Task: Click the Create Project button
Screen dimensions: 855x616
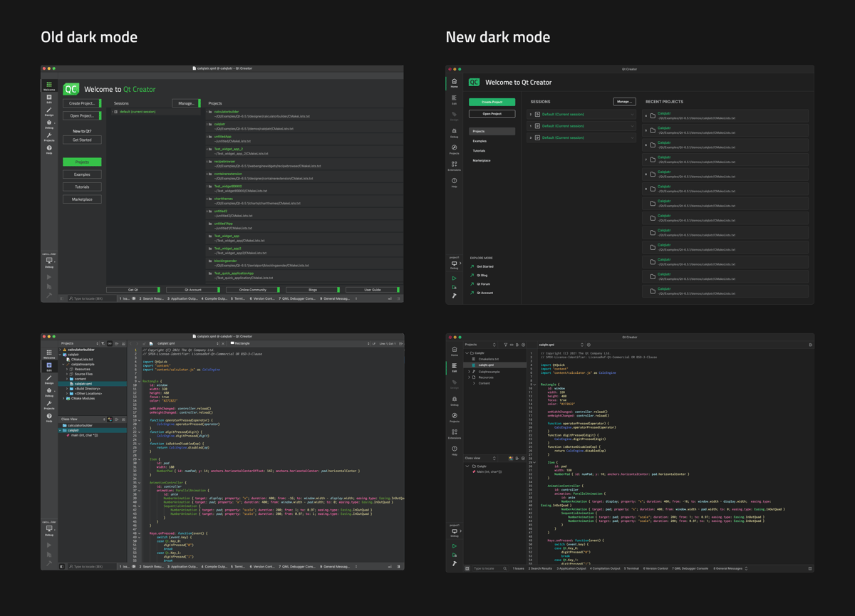Action: pos(492,102)
